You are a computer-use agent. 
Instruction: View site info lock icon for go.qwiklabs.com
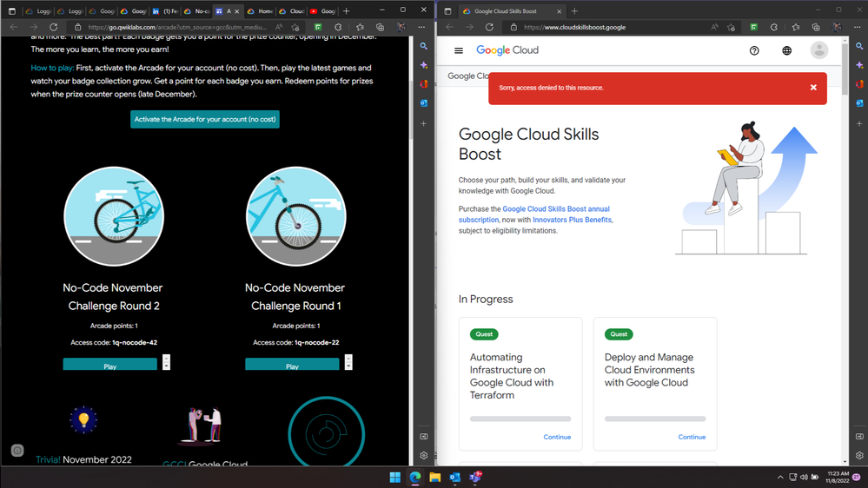click(78, 27)
